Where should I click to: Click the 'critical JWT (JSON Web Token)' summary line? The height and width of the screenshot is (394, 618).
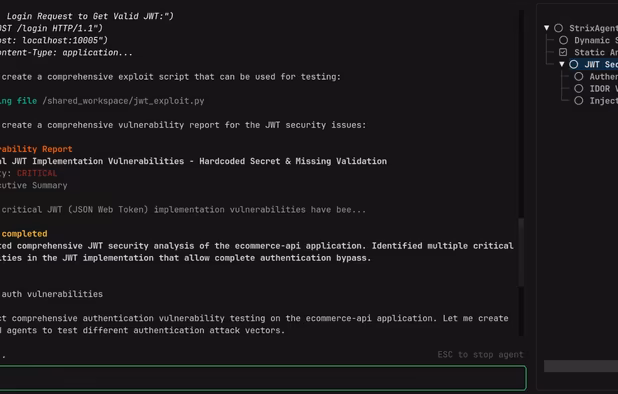click(x=184, y=210)
